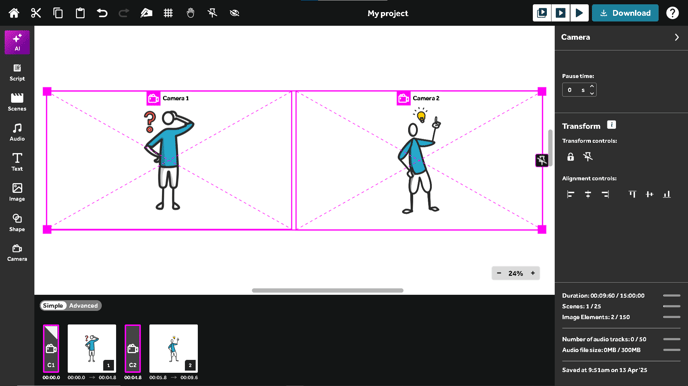Screen dimensions: 688x386
Task: Click the undo arrow icon
Action: [102, 13]
